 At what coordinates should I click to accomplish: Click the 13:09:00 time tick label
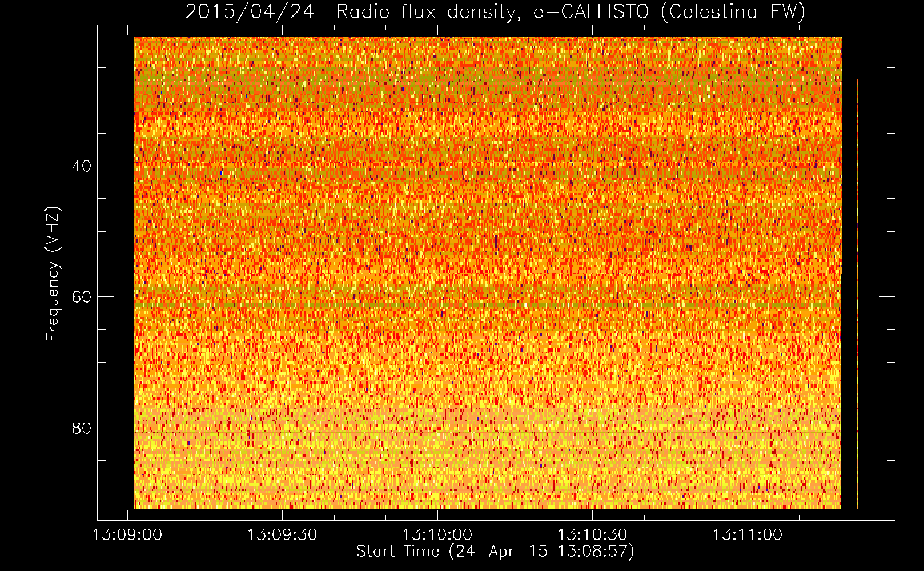(x=128, y=535)
